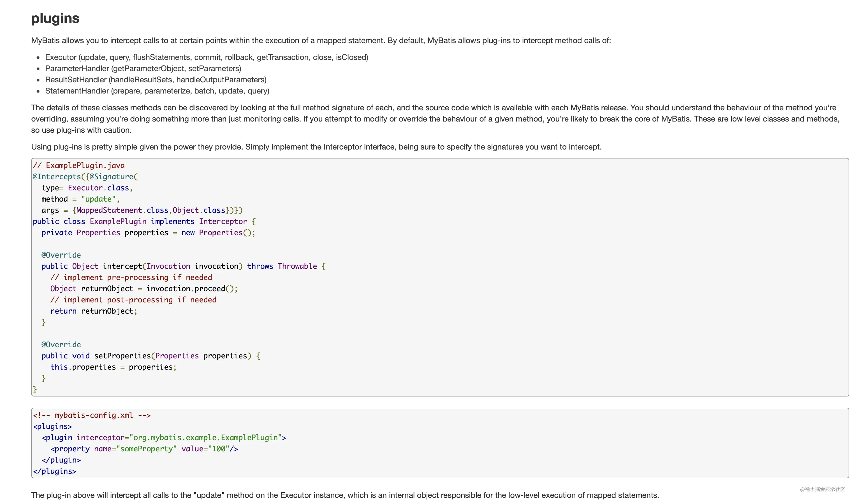Click the opening "<plugins>" XML tag
Image resolution: width=857 pixels, height=504 pixels.
click(x=52, y=426)
